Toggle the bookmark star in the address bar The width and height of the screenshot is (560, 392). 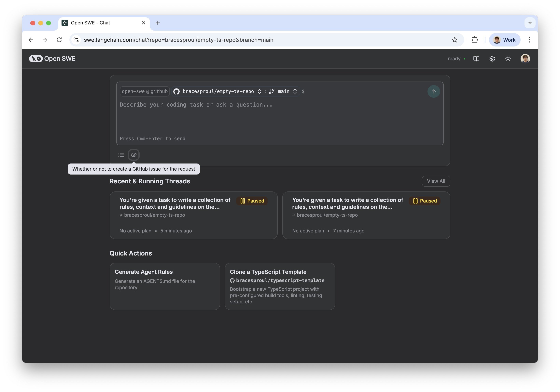click(455, 40)
